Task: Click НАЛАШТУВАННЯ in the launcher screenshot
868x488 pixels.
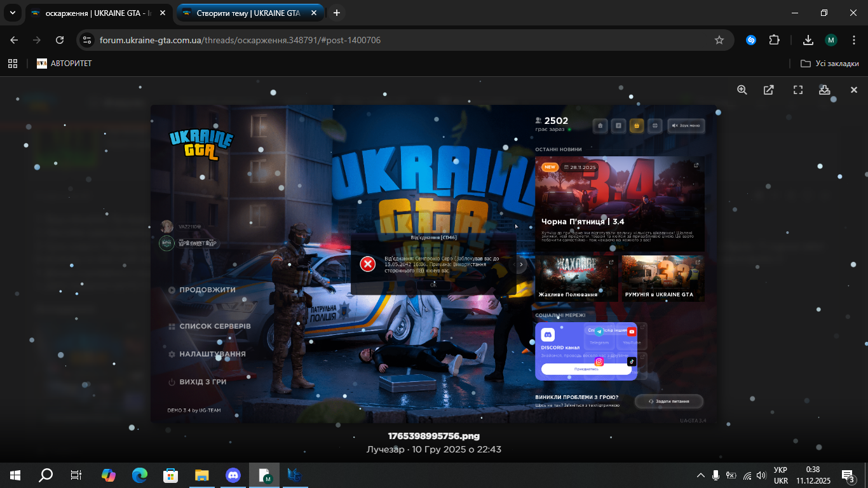Action: (x=207, y=354)
